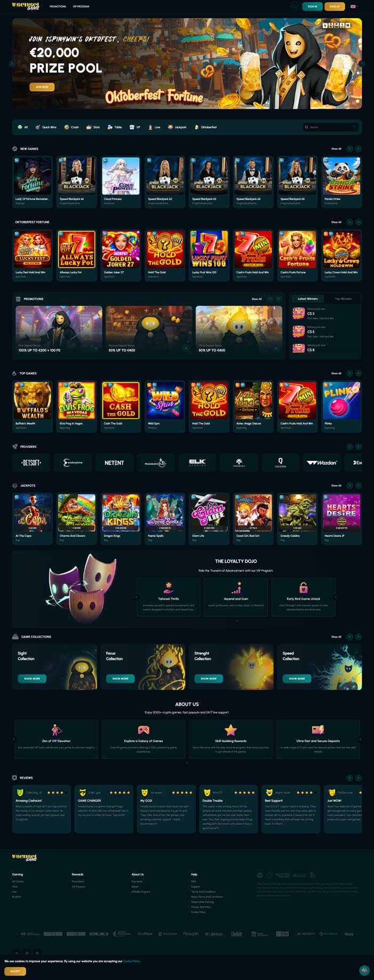Switch to the Top Winners tab
Image resolution: width=374 pixels, height=980 pixels.
(343, 298)
